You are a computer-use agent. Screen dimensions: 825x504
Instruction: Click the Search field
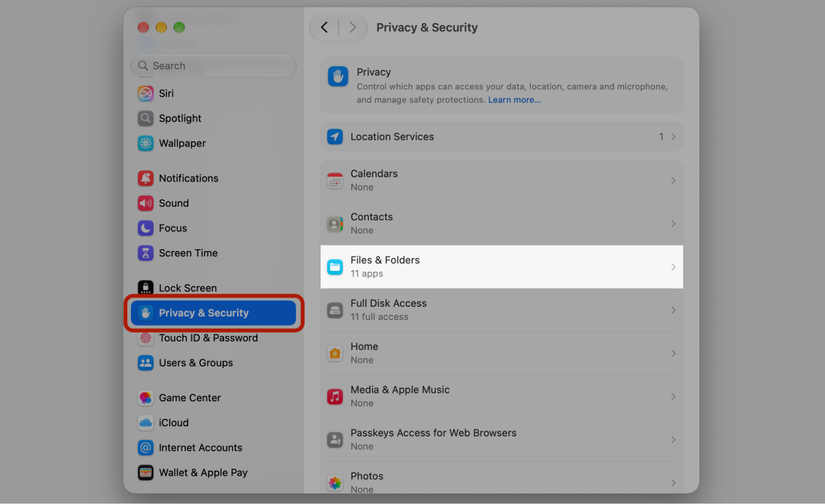[x=213, y=66]
